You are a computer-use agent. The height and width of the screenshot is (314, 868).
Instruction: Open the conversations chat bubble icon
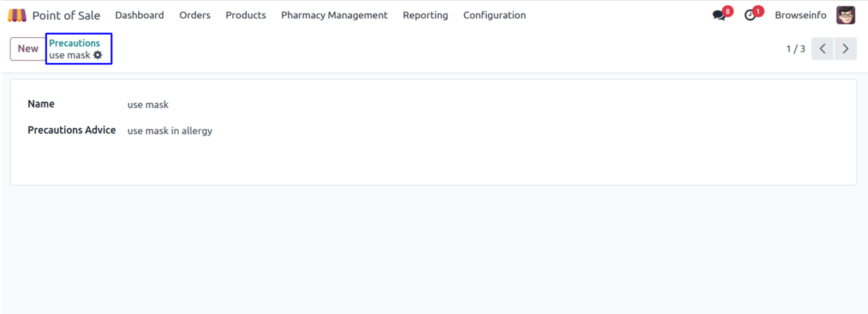click(x=719, y=15)
